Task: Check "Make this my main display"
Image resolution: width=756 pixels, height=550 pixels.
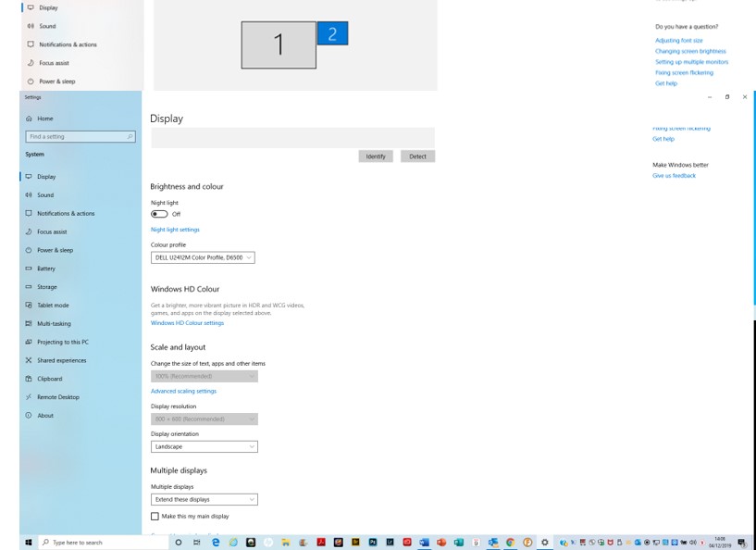Action: 156,517
